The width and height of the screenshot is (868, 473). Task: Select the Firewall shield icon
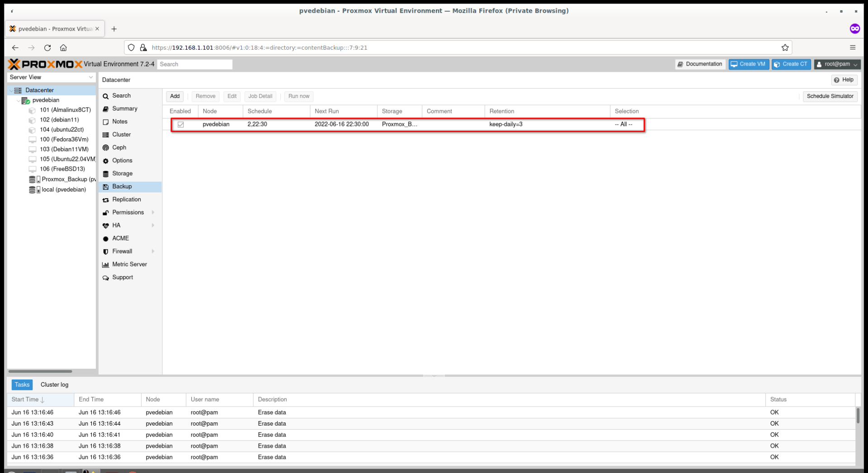pos(105,251)
